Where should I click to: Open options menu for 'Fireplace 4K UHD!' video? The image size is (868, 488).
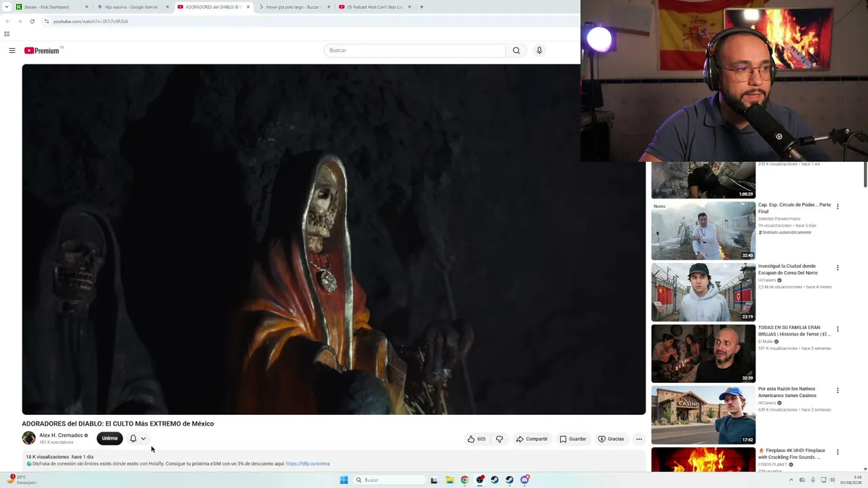point(837,452)
